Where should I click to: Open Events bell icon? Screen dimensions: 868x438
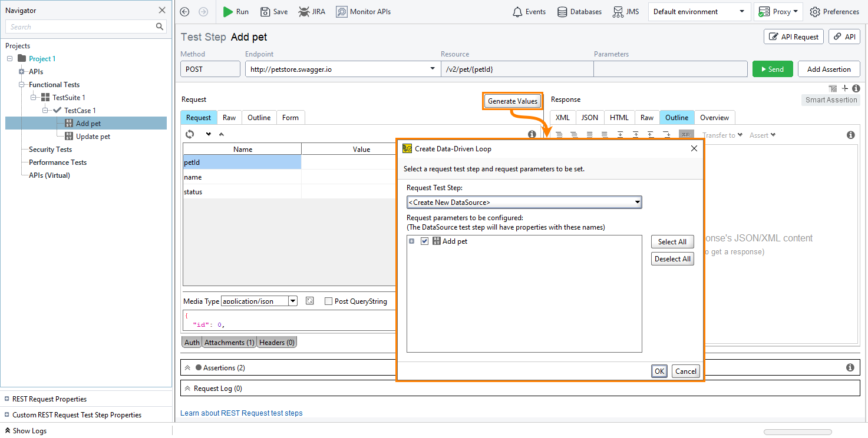tap(518, 12)
